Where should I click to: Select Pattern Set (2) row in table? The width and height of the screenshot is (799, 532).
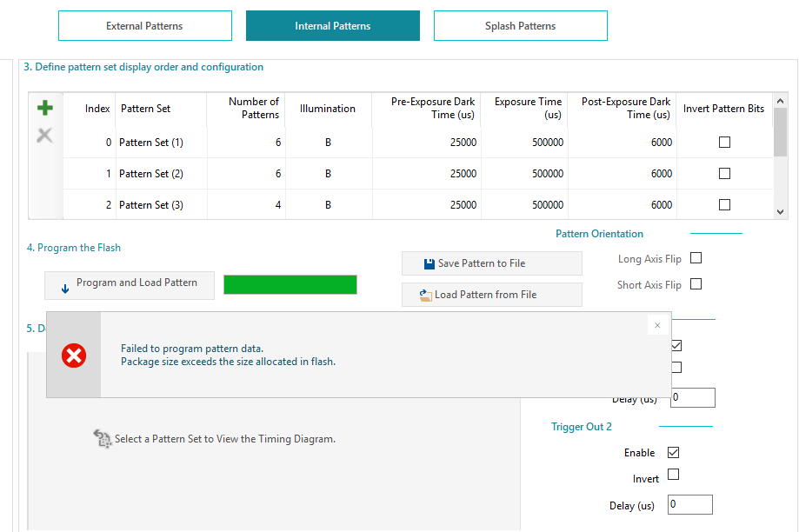[x=151, y=174]
